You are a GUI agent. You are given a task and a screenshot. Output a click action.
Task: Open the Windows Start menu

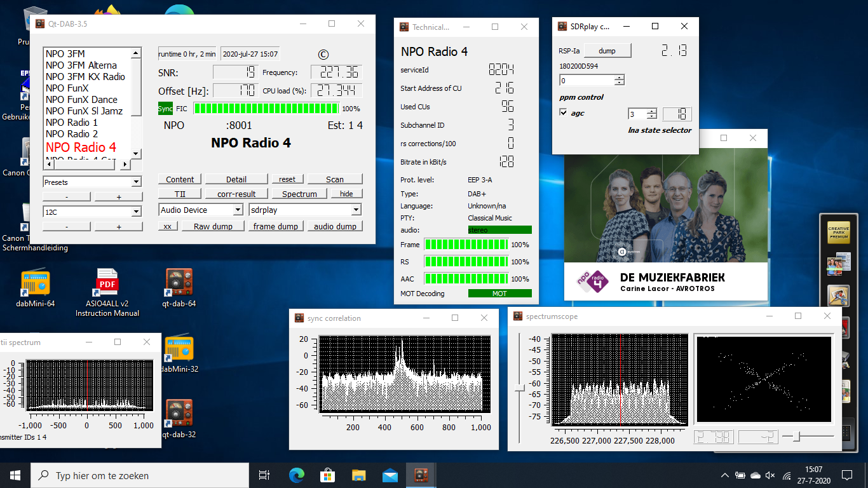[15, 475]
